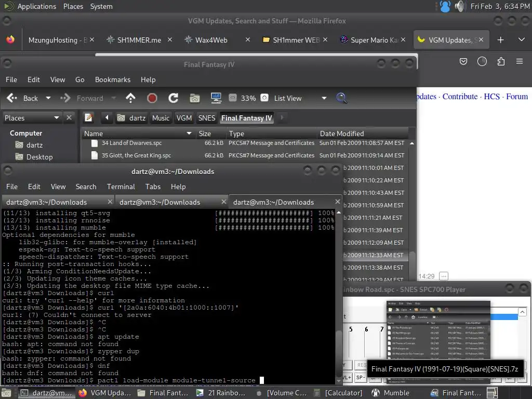Zoom out using the minus icon

click(x=232, y=98)
